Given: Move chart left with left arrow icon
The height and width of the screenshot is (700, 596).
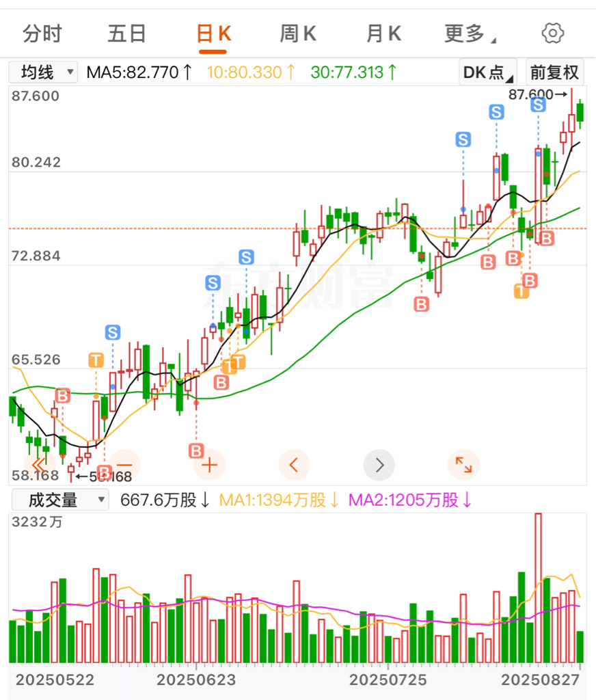Looking at the screenshot, I should coord(294,465).
